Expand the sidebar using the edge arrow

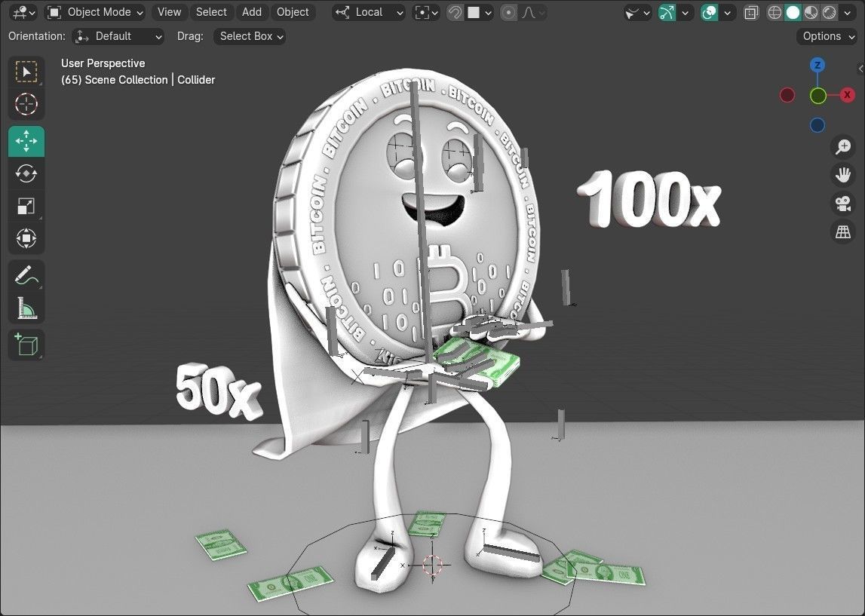tap(860, 69)
